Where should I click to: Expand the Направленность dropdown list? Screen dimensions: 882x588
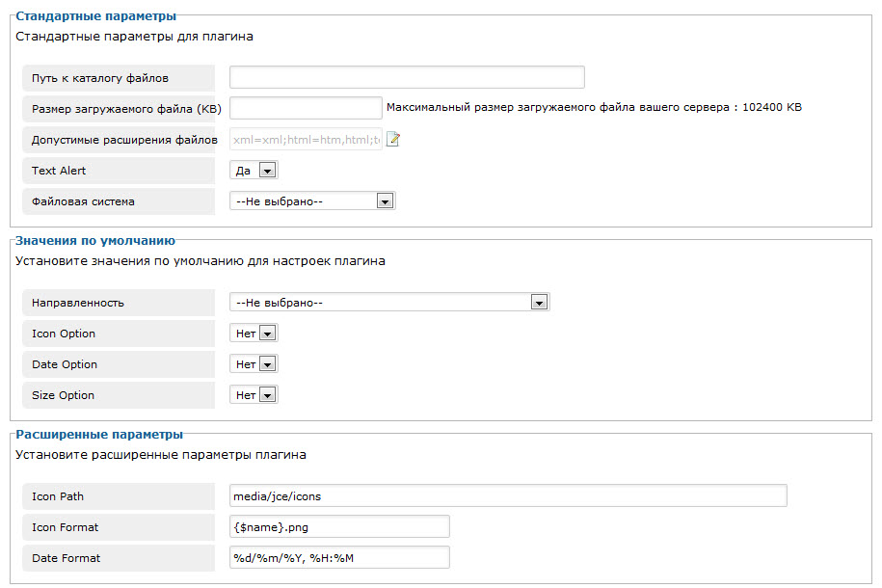[x=389, y=303]
